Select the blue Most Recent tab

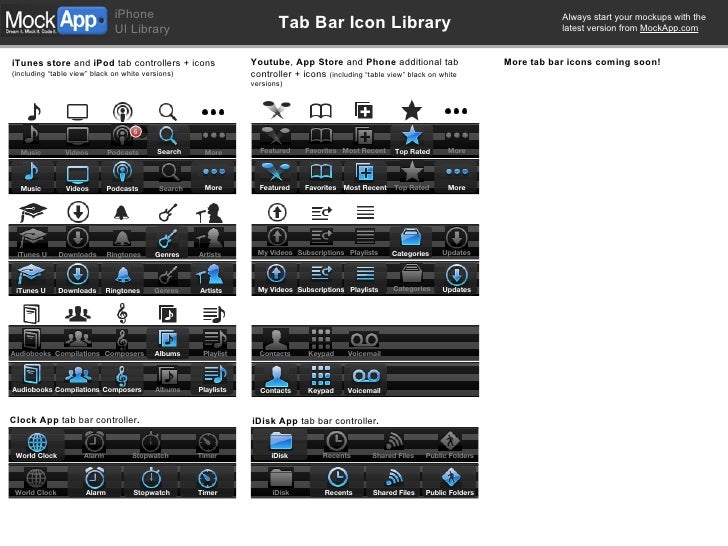[x=365, y=176]
